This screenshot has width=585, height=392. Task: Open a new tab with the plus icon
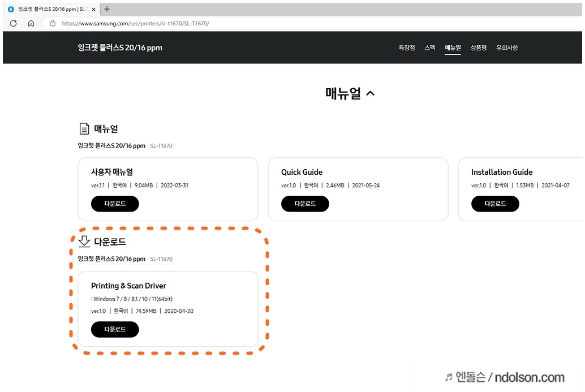point(107,9)
